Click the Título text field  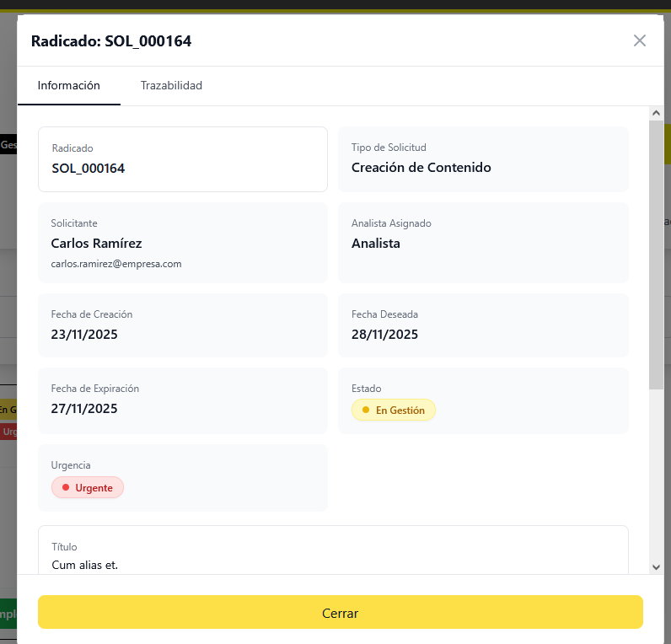click(x=333, y=556)
